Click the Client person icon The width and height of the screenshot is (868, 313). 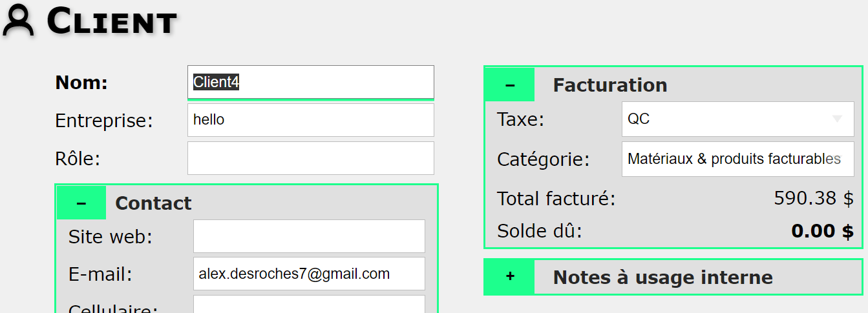pyautogui.click(x=18, y=21)
